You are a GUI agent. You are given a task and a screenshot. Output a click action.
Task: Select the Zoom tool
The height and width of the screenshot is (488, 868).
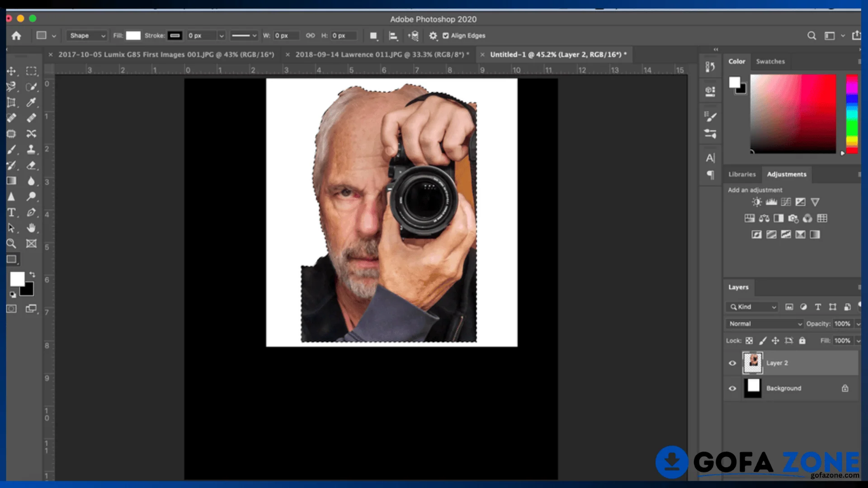tap(11, 244)
